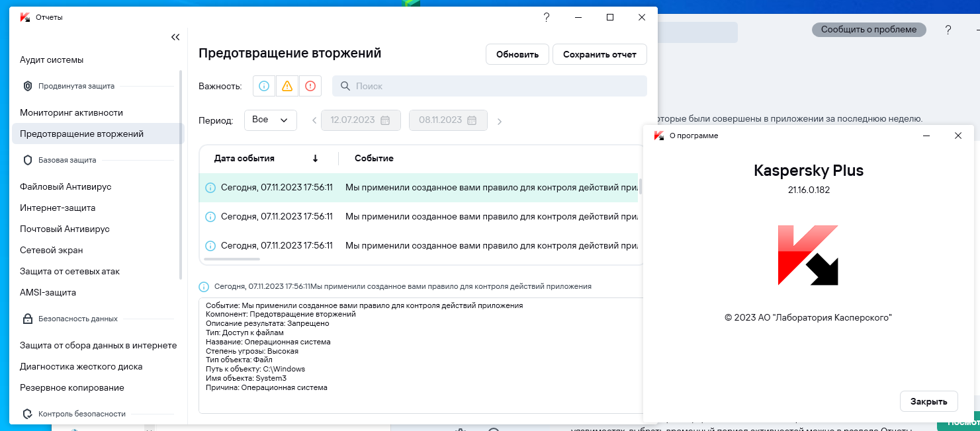980x431 pixels.
Task: Click the Описание результата: Запрещено line
Action: coord(267,324)
